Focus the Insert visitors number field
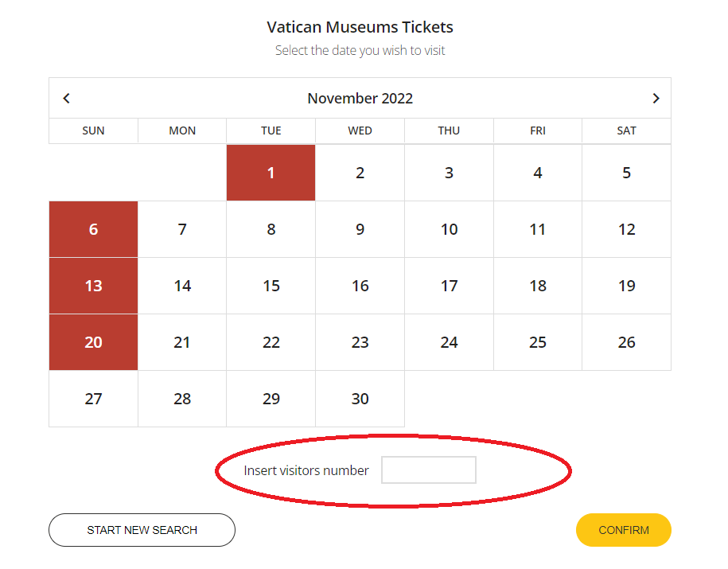The image size is (728, 569). (429, 470)
